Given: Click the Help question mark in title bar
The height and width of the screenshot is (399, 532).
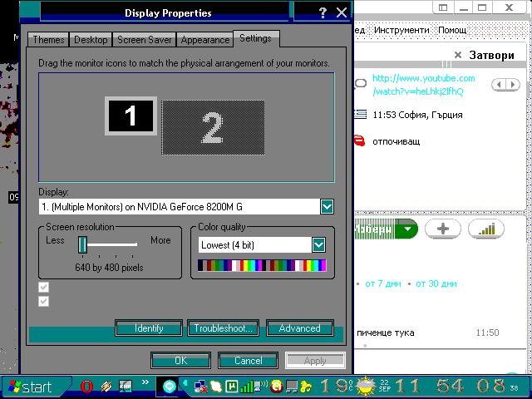Looking at the screenshot, I should (x=323, y=12).
